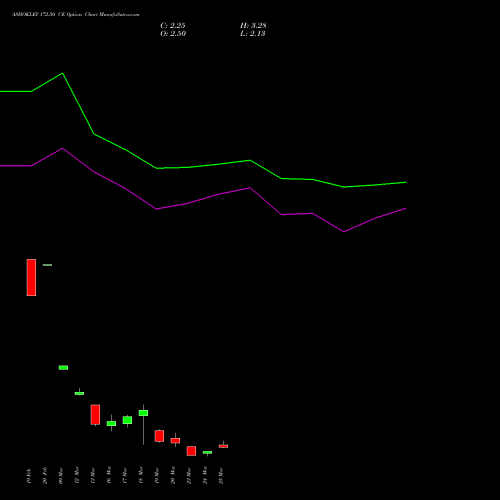The height and width of the screenshot is (500, 500).
Task: Click the green candle for 12 Mar
Action: tap(79, 393)
